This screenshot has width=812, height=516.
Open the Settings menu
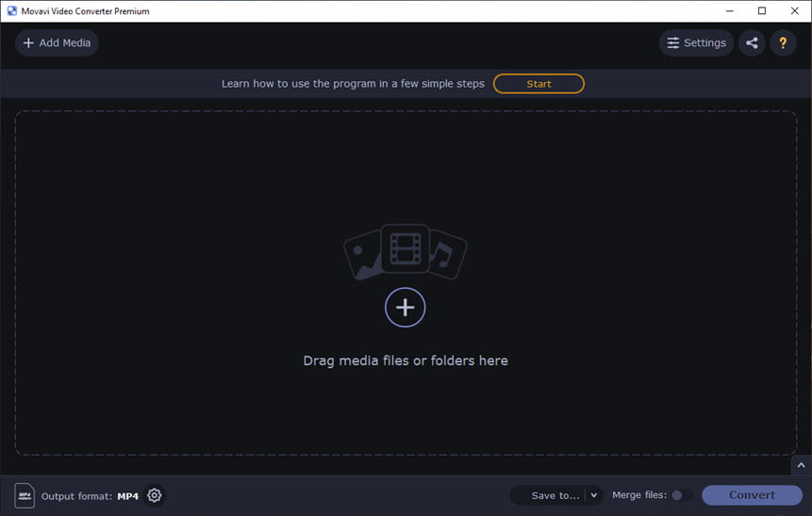click(696, 43)
